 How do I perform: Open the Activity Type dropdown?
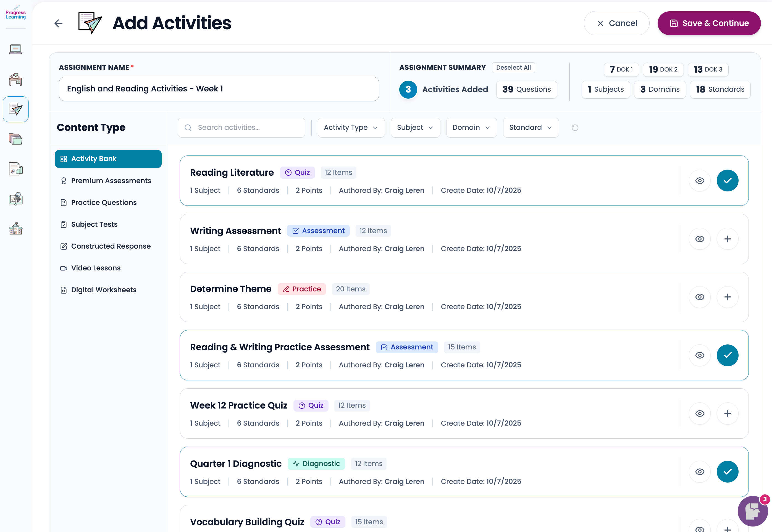click(351, 127)
